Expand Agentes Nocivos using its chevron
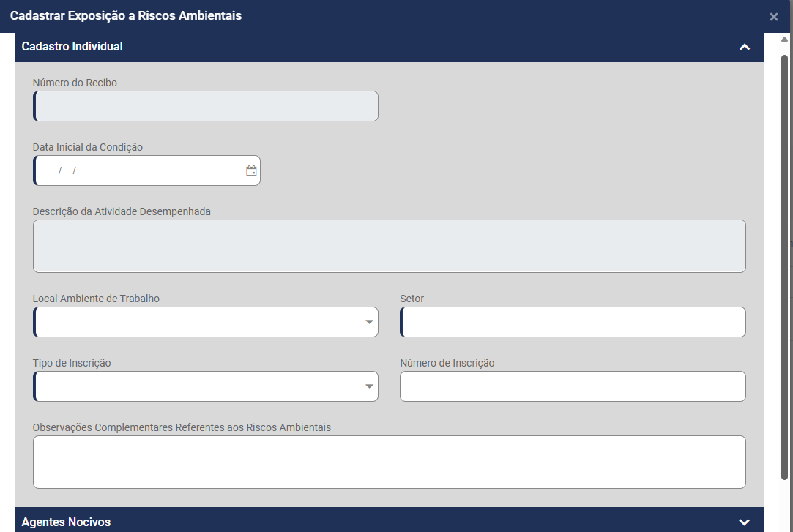Image resolution: width=793 pixels, height=532 pixels. 745,522
